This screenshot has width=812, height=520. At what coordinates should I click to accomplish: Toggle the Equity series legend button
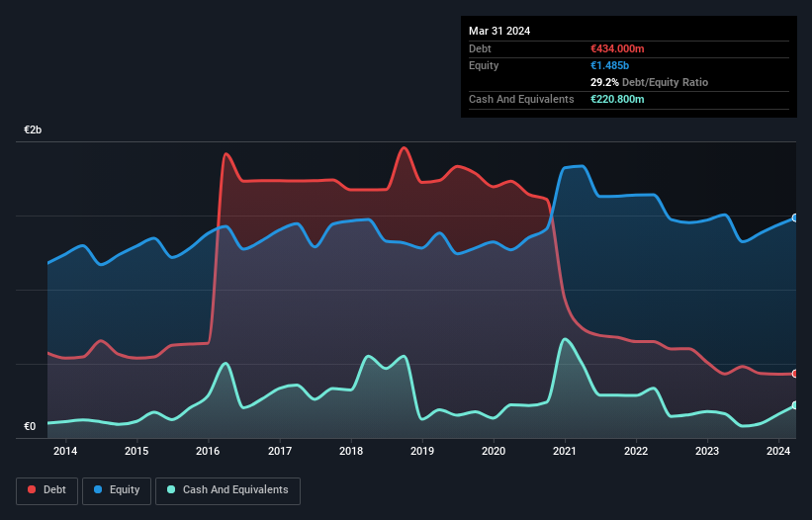pyautogui.click(x=117, y=490)
